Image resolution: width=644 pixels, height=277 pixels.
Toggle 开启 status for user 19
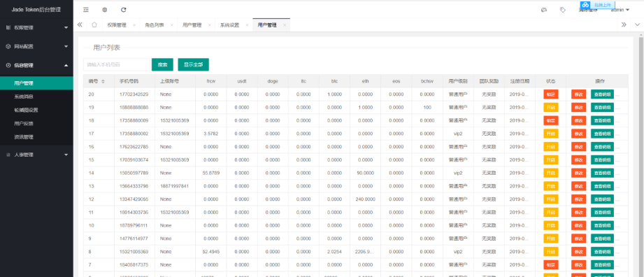point(551,107)
